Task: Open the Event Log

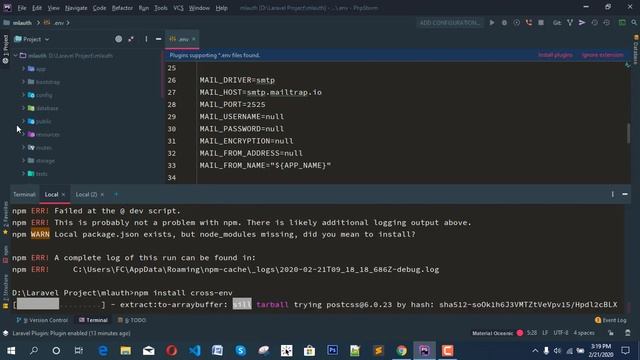Action: tap(611, 320)
